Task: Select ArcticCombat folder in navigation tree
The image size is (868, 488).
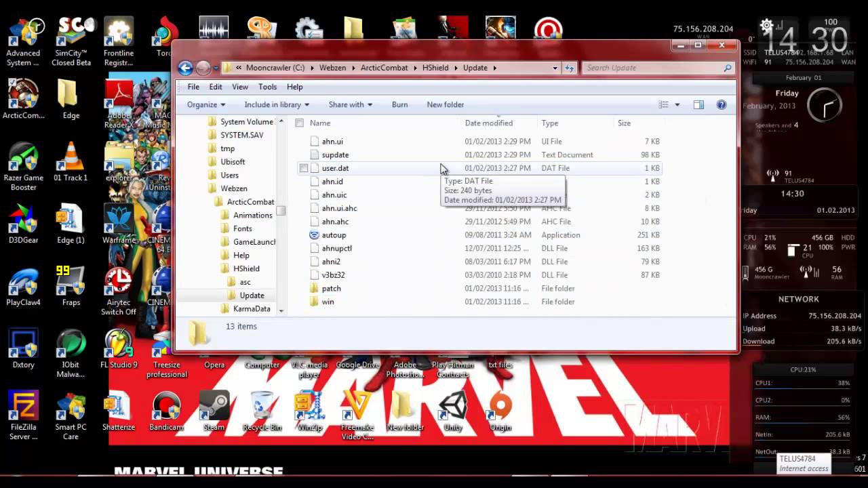Action: pos(250,202)
